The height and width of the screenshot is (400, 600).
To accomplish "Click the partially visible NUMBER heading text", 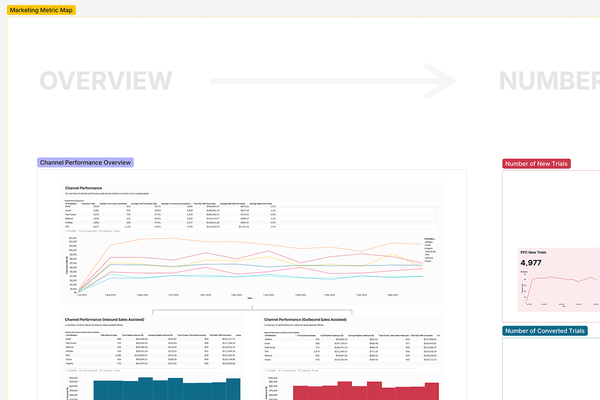I will [548, 82].
